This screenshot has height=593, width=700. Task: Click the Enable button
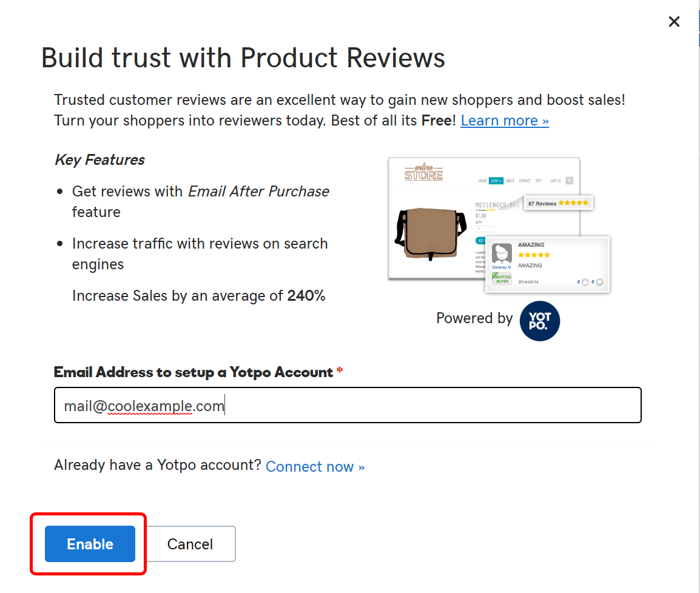pos(90,544)
